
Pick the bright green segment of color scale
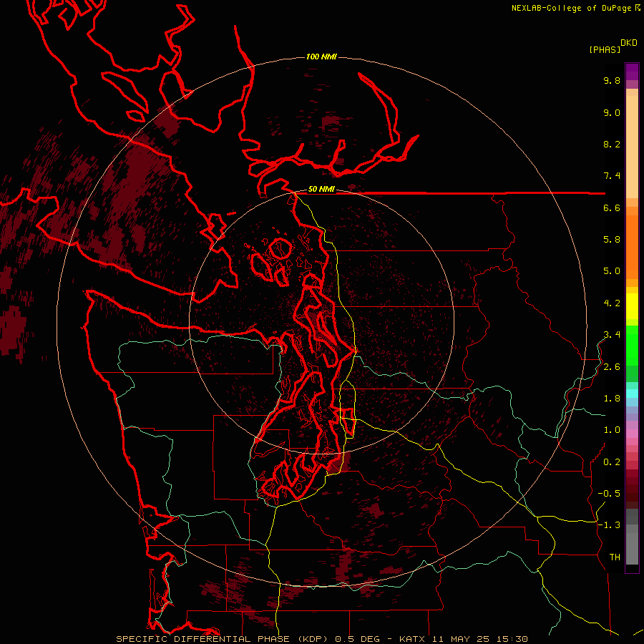pos(632,346)
